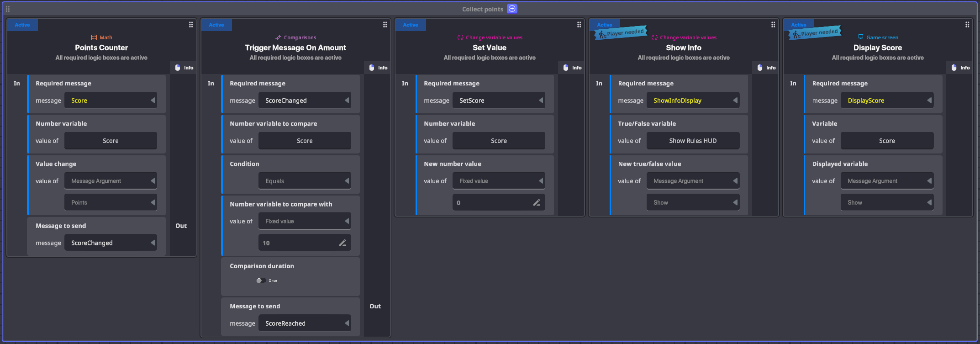Select the Show Rules HUD variable field

[693, 141]
